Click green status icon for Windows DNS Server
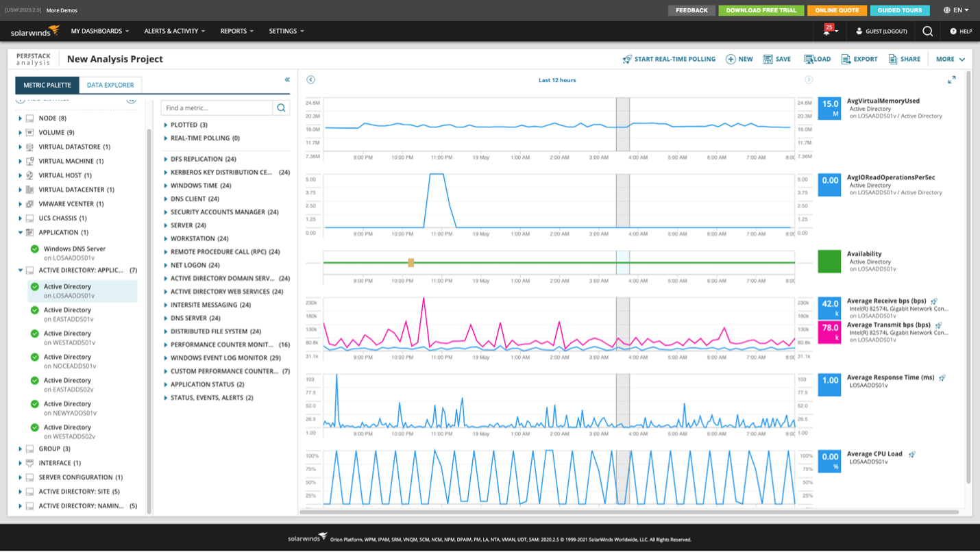Image resolution: width=980 pixels, height=554 pixels. pos(35,249)
